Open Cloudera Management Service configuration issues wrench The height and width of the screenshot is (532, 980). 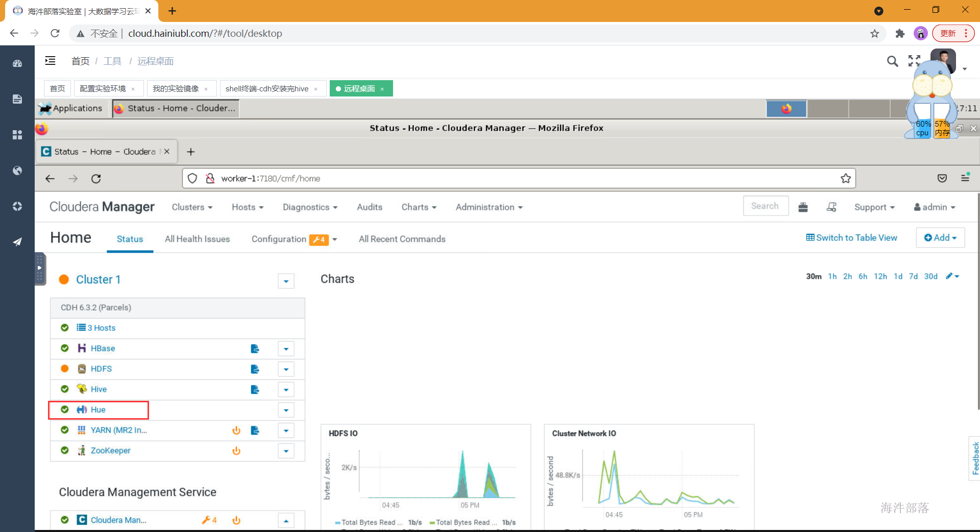point(209,520)
